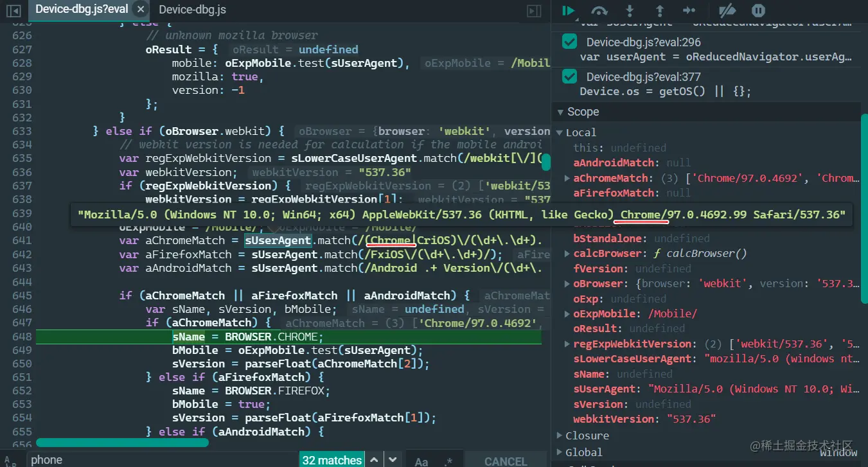Toggle the find-and-replace icon
Screen dimensions: 868x467
point(10,461)
